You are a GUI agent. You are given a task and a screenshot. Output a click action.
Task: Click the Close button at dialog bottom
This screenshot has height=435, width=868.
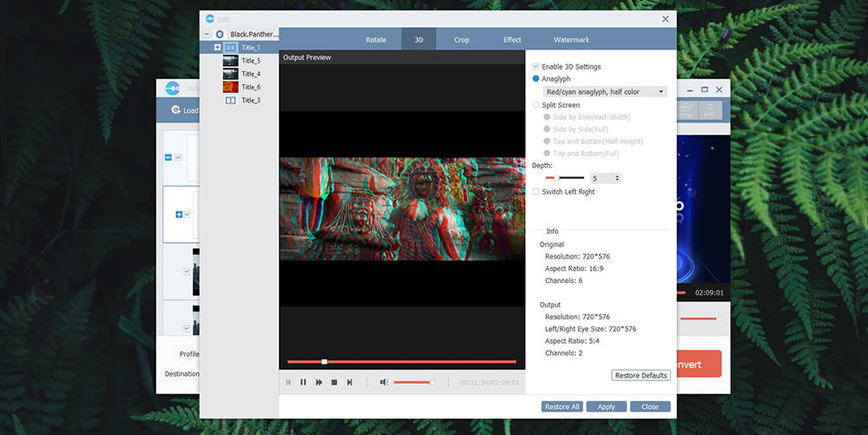(650, 406)
